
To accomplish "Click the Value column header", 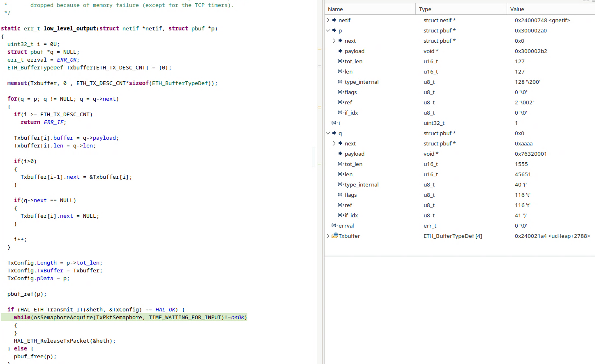I will pos(551,9).
